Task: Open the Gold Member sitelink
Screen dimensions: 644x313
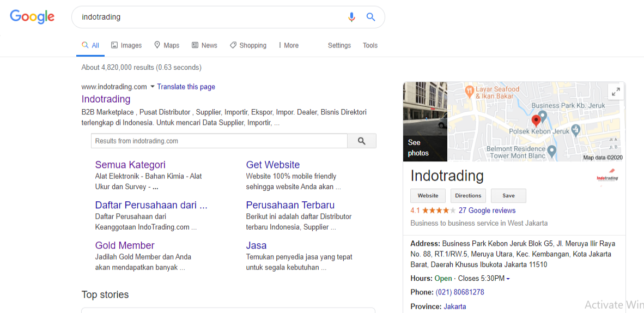Action: click(125, 245)
